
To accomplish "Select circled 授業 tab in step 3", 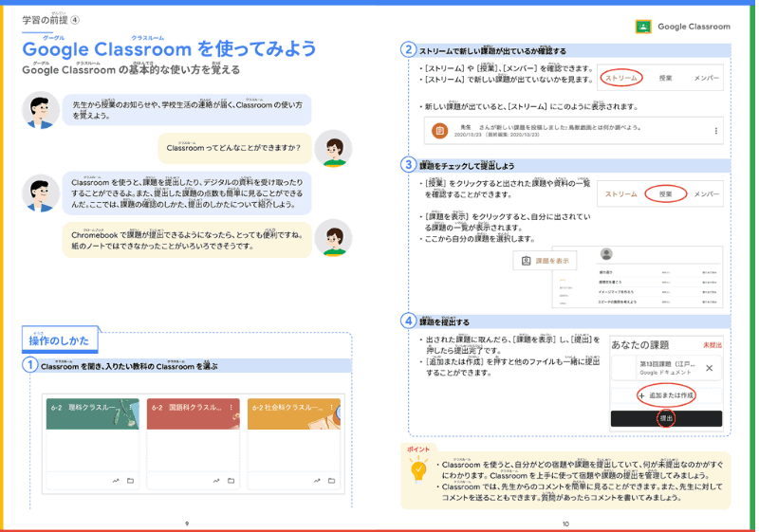I will tap(666, 194).
